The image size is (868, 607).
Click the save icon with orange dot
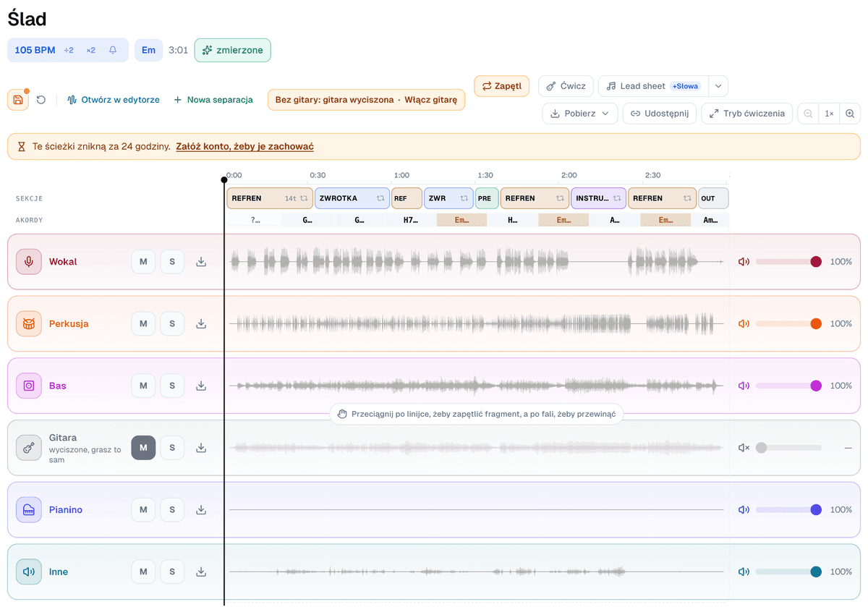(x=18, y=100)
